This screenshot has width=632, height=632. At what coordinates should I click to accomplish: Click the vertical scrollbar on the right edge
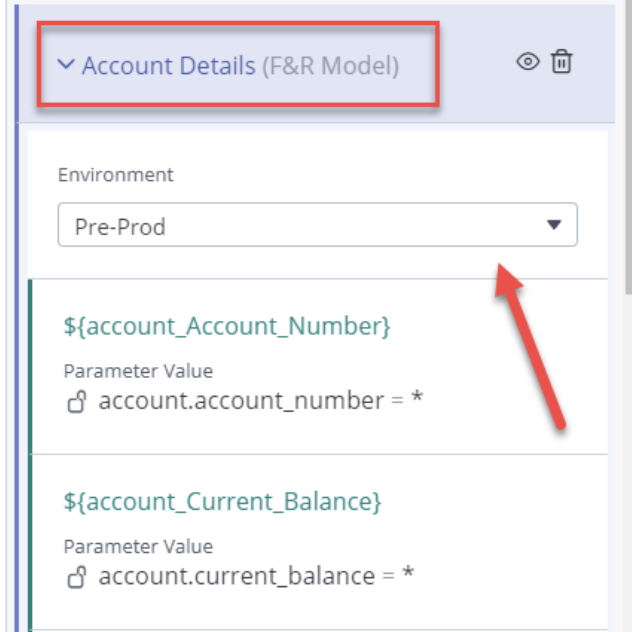point(628,145)
